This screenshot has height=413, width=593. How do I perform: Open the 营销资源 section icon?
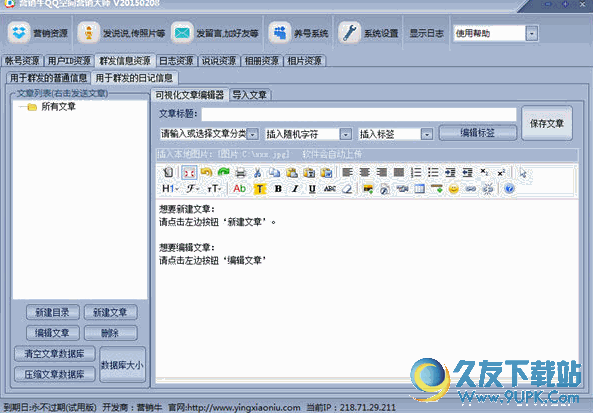pos(19,33)
